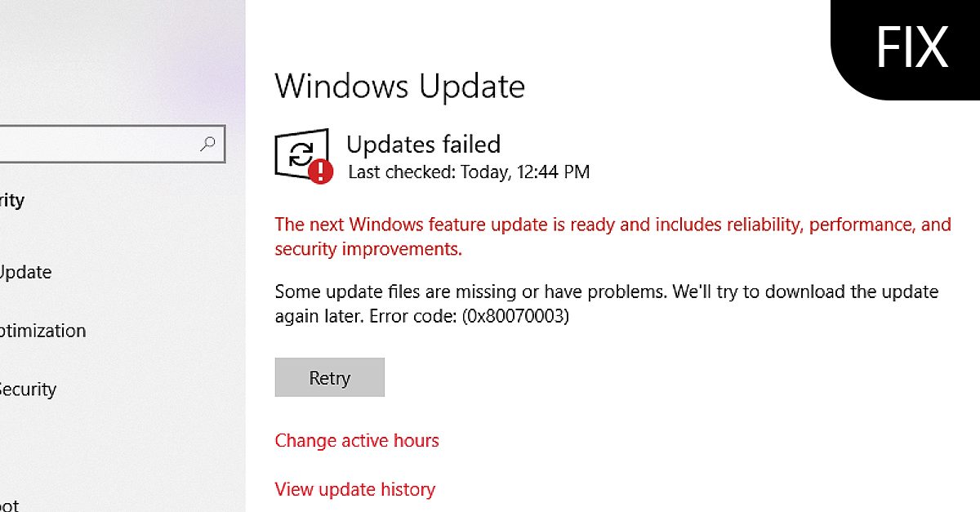Open Change active hours
Screen dimensions: 980x512
point(357,440)
